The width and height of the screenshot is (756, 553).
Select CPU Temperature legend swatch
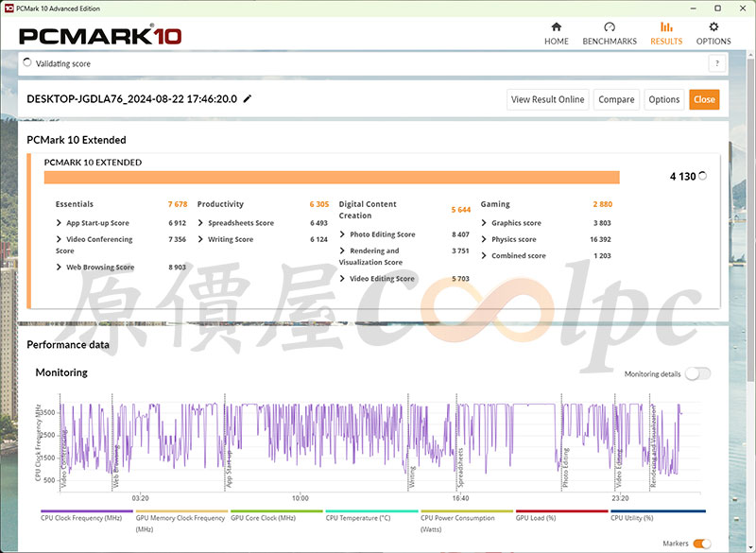371,511
